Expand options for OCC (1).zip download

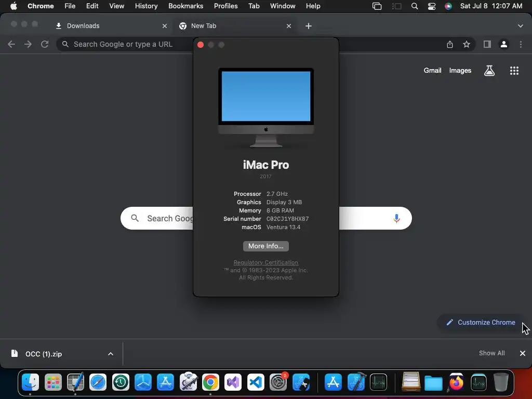pyautogui.click(x=111, y=354)
